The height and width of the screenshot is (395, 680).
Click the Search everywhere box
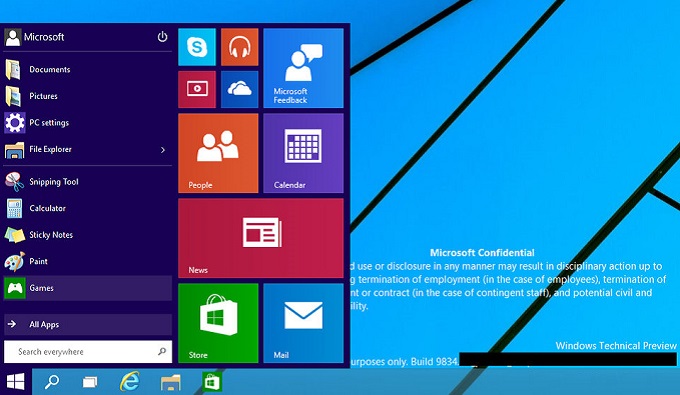(88, 352)
